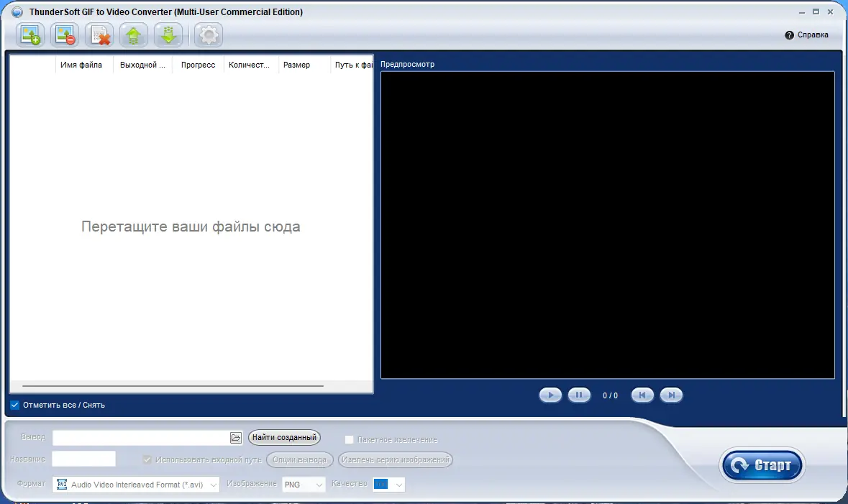Image resolution: width=848 pixels, height=504 pixels.
Task: Click the green Move Down arrow icon
Action: click(x=168, y=34)
